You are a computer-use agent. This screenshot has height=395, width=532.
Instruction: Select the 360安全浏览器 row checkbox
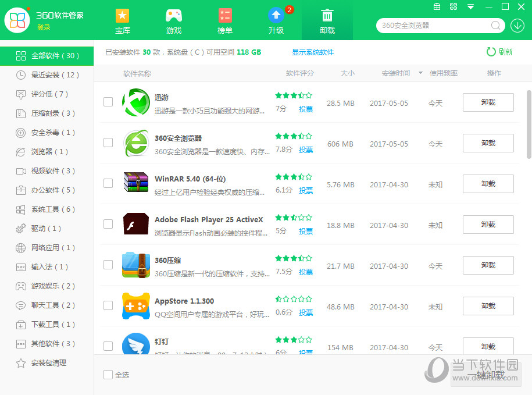click(x=108, y=143)
